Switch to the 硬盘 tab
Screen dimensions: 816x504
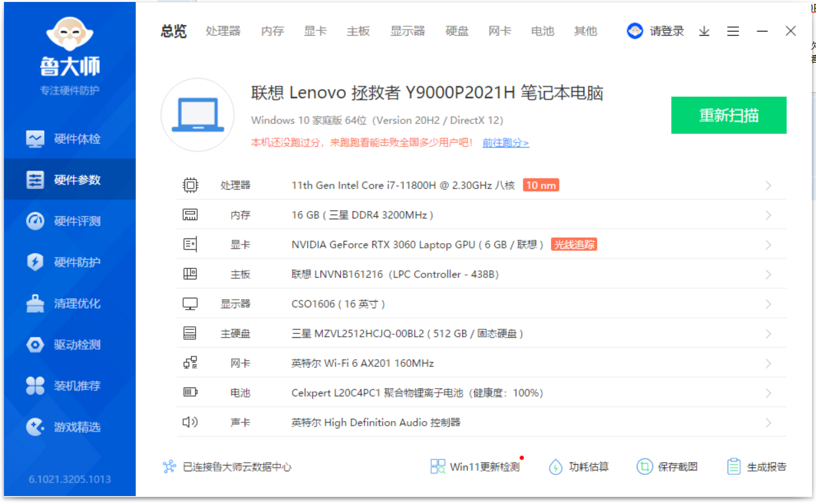point(457,31)
